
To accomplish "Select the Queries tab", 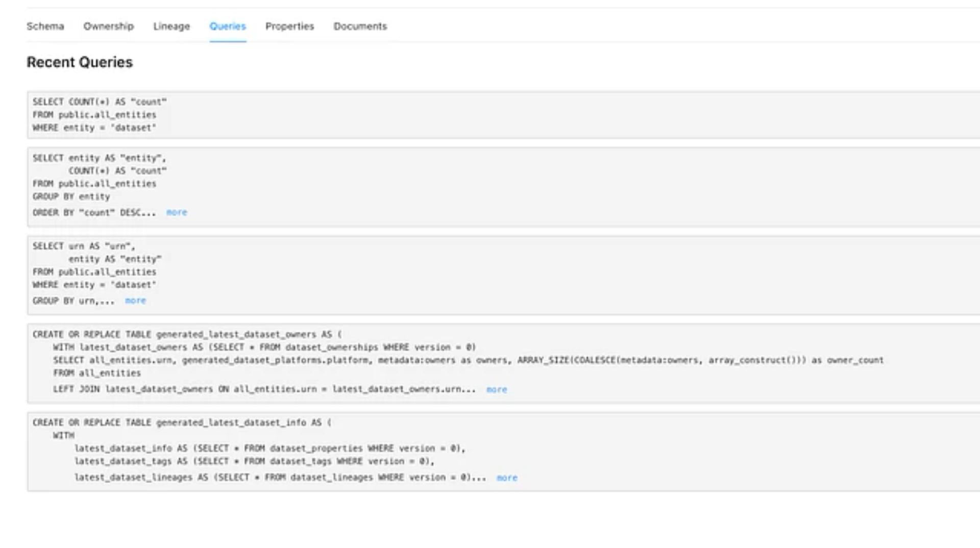I will click(x=228, y=26).
